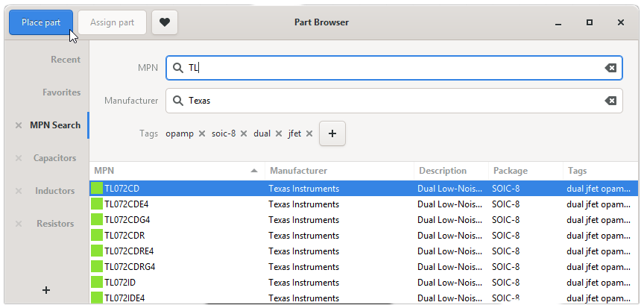The image size is (644, 308).
Task: Switch to Resistors tab
Action: point(55,224)
